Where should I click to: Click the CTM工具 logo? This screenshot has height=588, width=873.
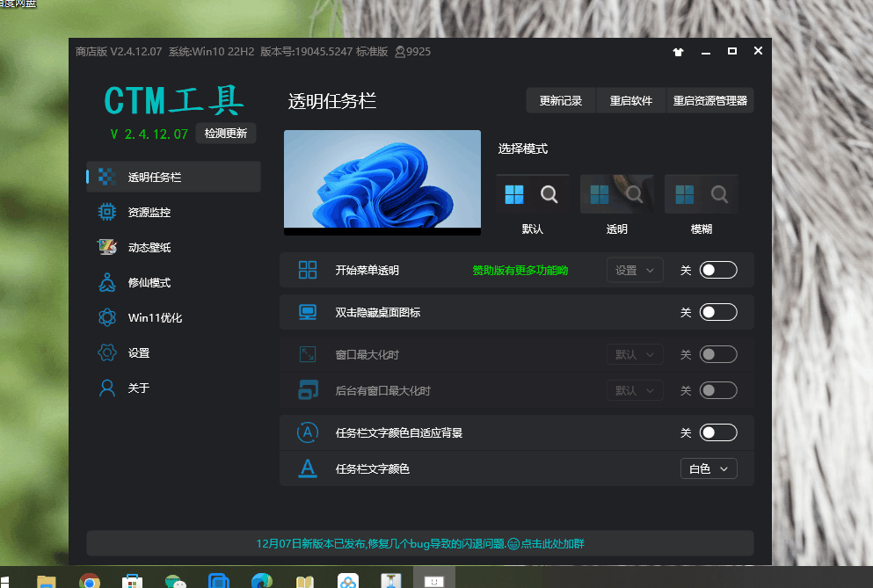(x=173, y=101)
